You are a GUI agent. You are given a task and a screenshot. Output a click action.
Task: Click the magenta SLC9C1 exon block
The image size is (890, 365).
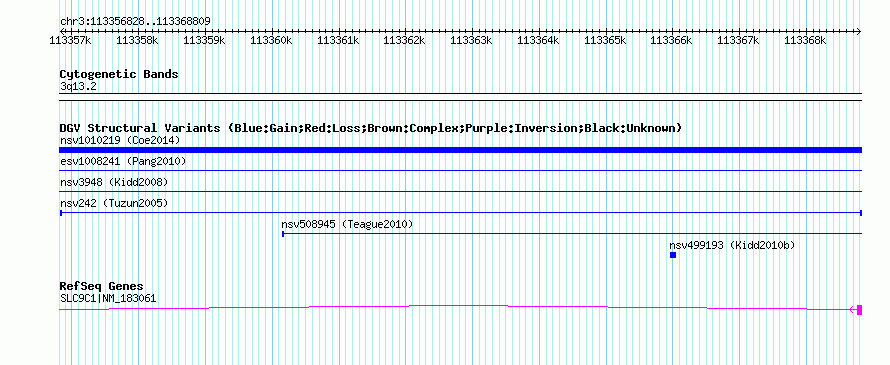coord(860,309)
